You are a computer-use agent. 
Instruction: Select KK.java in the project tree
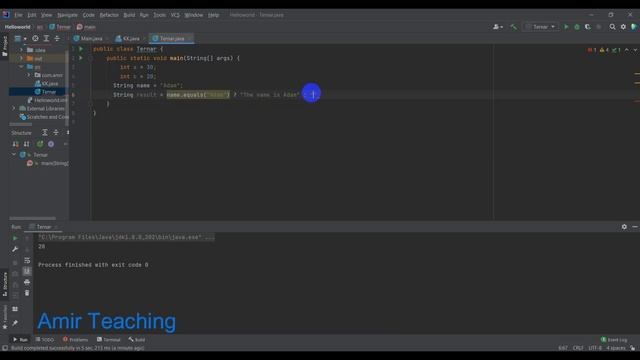[46, 83]
